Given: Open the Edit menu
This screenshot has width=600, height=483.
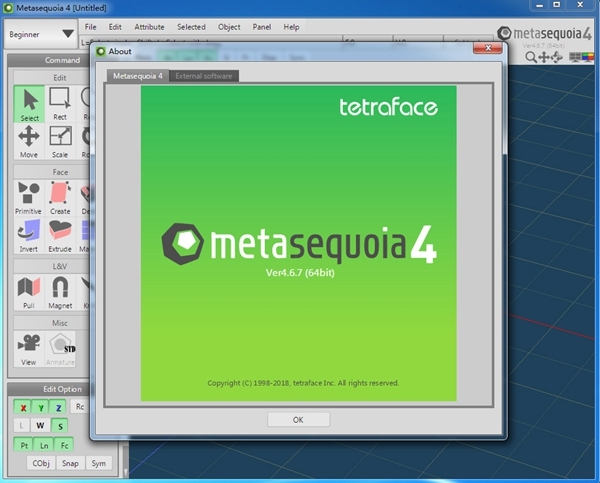Looking at the screenshot, I should tap(115, 27).
